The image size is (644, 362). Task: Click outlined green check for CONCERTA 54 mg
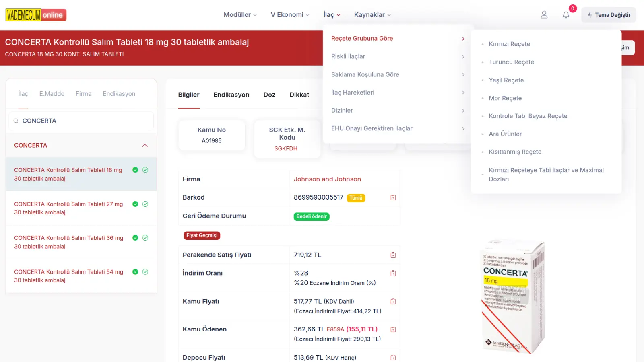point(145,272)
